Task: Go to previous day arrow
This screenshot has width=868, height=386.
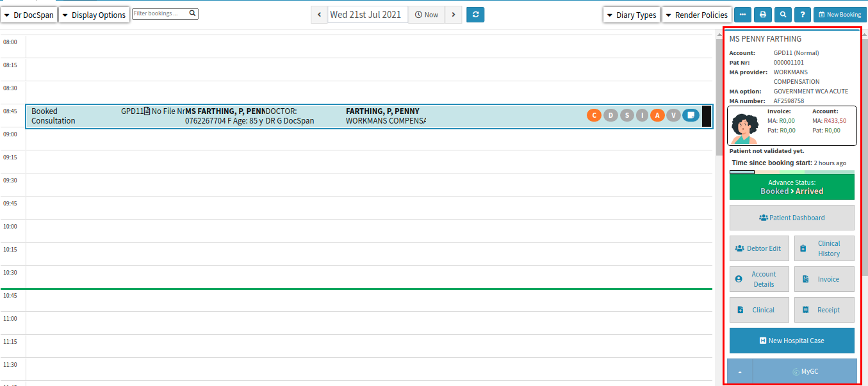Action: tap(319, 15)
